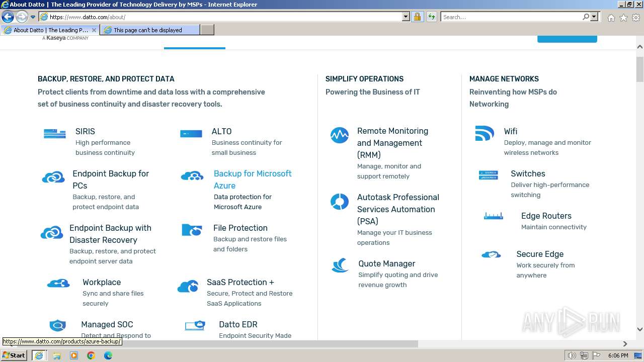644x362 pixels.
Task: Open the recent pages dropdown next to Forward
Action: pos(33,17)
